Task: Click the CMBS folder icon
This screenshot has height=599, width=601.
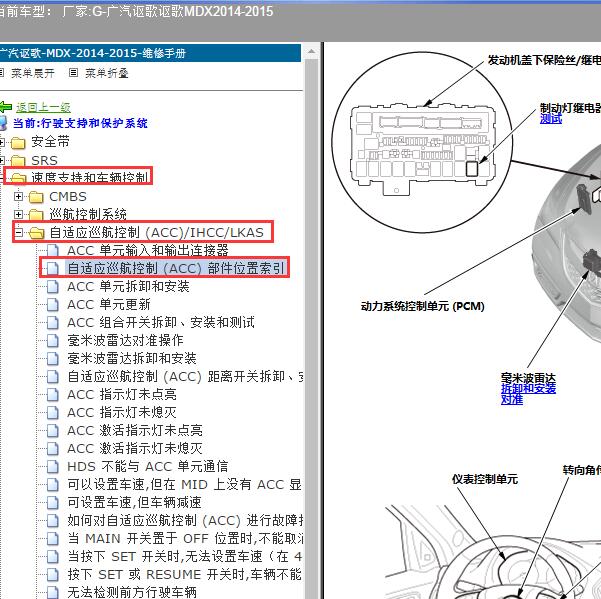Action: 36,197
